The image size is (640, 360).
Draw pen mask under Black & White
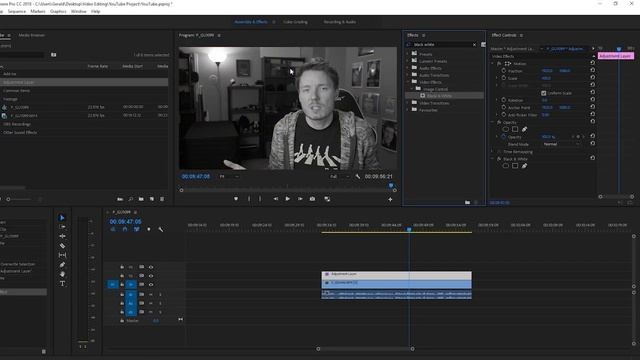coord(524,166)
